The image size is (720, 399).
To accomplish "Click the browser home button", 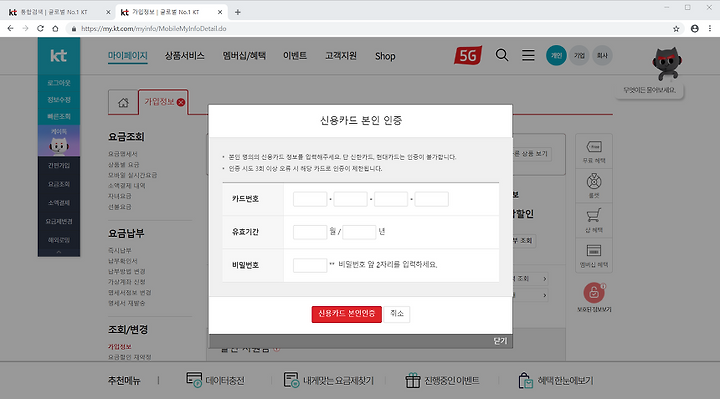I will [55, 28].
